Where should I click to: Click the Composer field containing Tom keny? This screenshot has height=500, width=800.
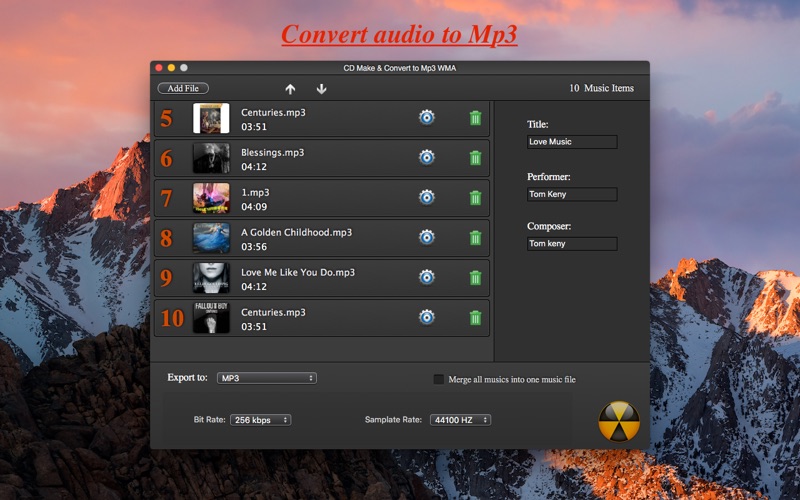pyautogui.click(x=572, y=244)
